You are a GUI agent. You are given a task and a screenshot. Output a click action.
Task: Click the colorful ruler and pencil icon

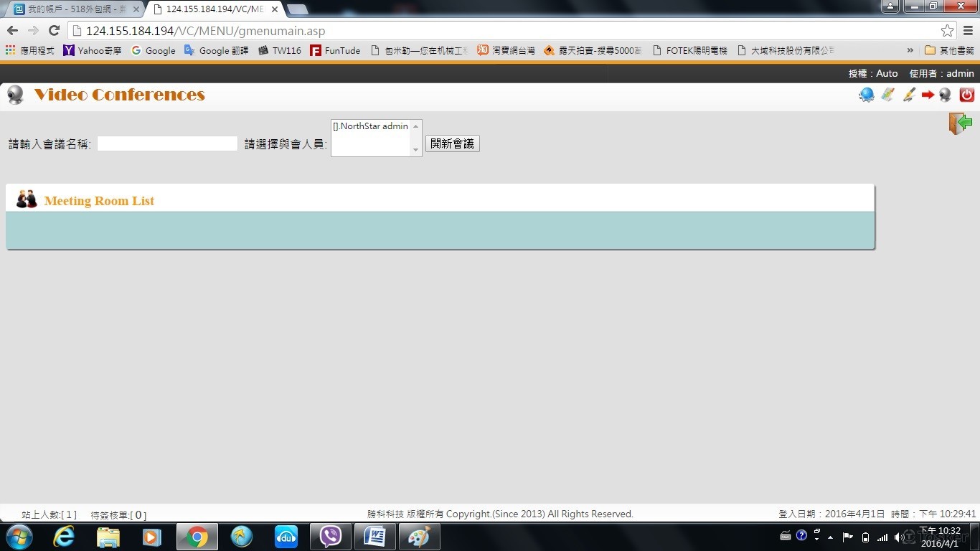pos(887,95)
